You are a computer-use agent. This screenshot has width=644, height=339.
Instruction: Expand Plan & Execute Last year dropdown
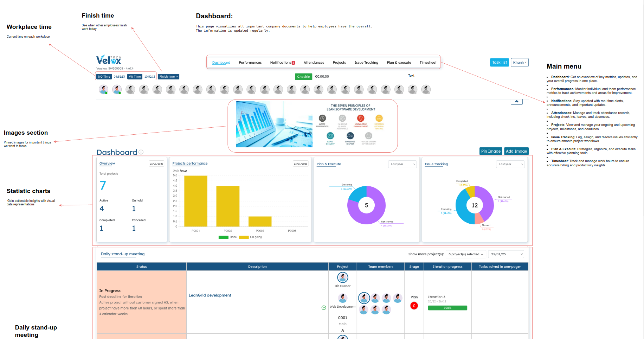[x=402, y=164]
